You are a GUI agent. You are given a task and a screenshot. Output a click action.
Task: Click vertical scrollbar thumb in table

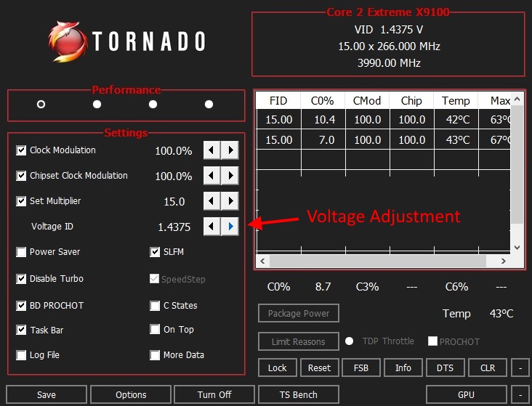pyautogui.click(x=517, y=164)
